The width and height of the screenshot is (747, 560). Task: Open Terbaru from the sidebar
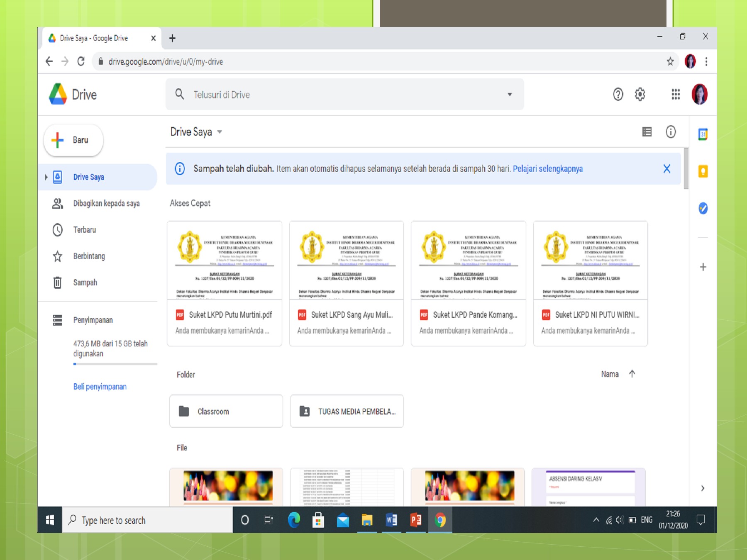[x=84, y=230]
